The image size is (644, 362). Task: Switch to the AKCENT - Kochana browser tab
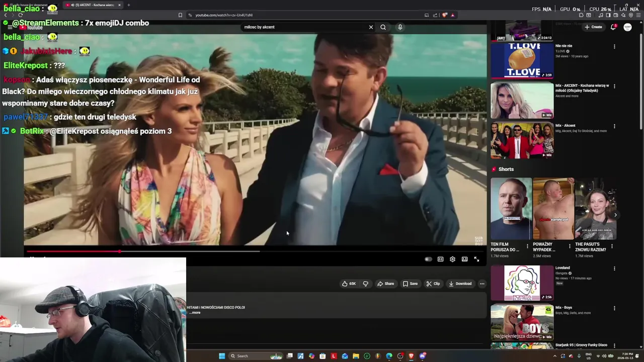93,5
